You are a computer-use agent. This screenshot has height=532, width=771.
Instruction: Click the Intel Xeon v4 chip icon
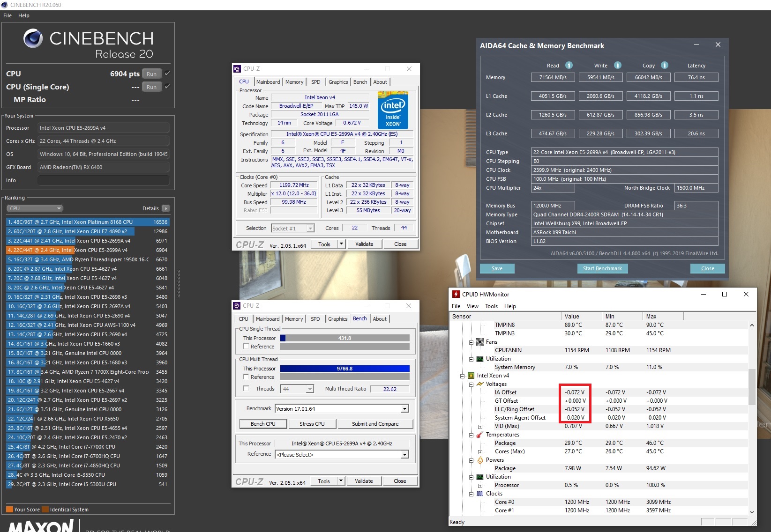tap(471, 376)
